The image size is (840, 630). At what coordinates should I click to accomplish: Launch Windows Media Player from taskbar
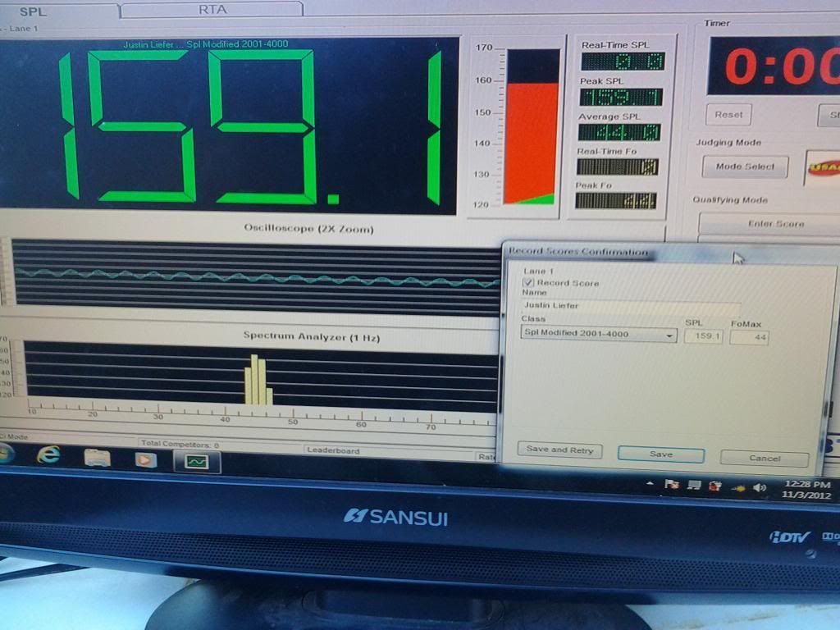pyautogui.click(x=146, y=459)
